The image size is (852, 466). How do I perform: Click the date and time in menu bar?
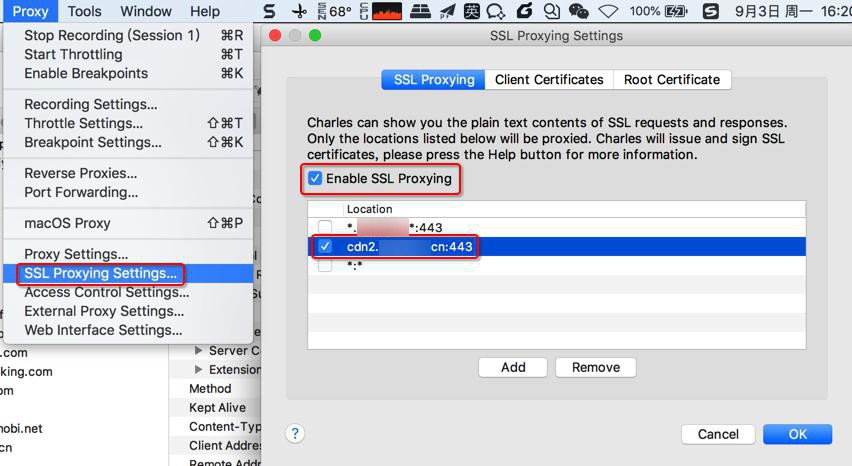(793, 11)
